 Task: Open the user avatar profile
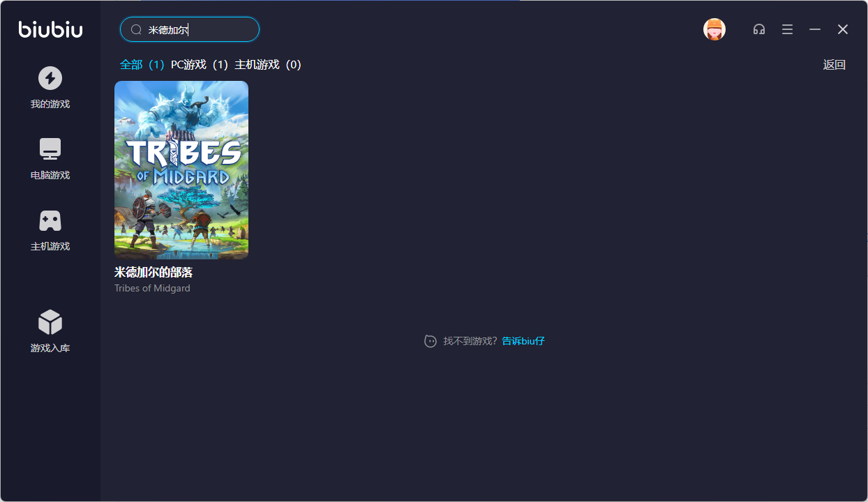click(x=714, y=29)
